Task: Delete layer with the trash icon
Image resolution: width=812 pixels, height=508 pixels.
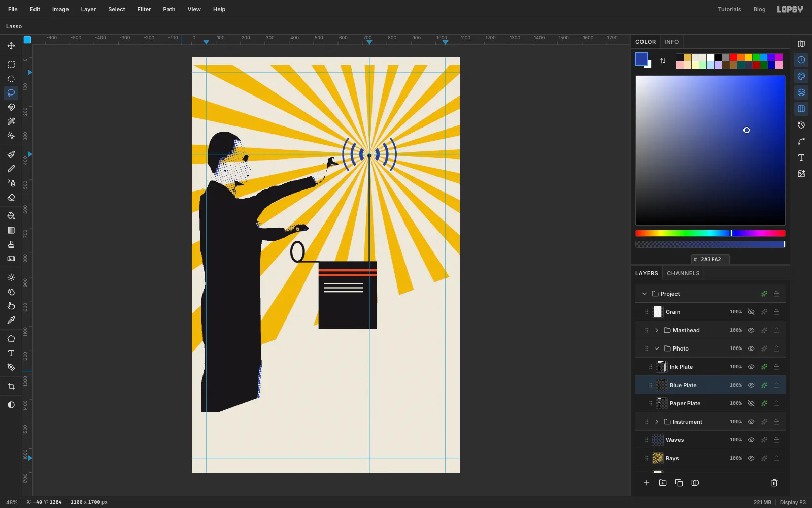Action: [x=774, y=483]
